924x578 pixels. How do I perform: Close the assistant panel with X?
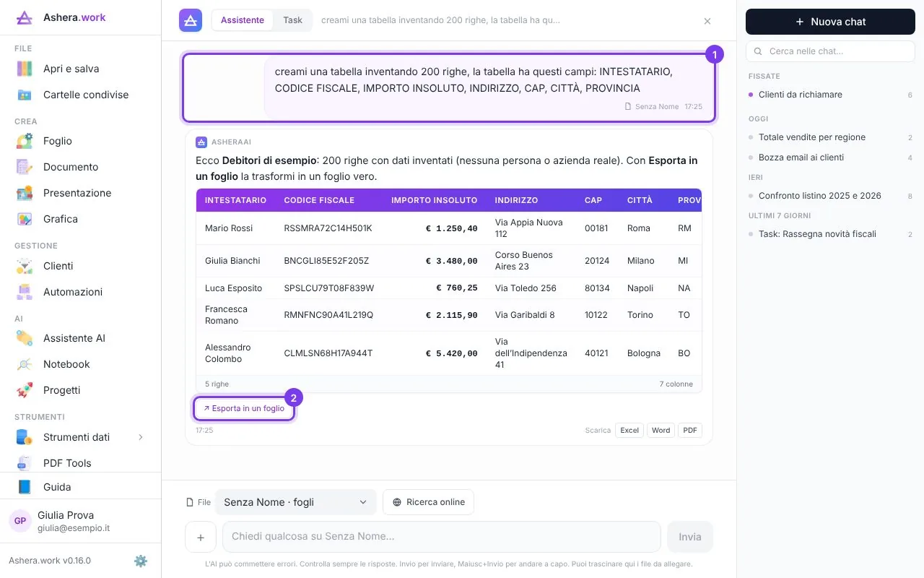(x=707, y=21)
